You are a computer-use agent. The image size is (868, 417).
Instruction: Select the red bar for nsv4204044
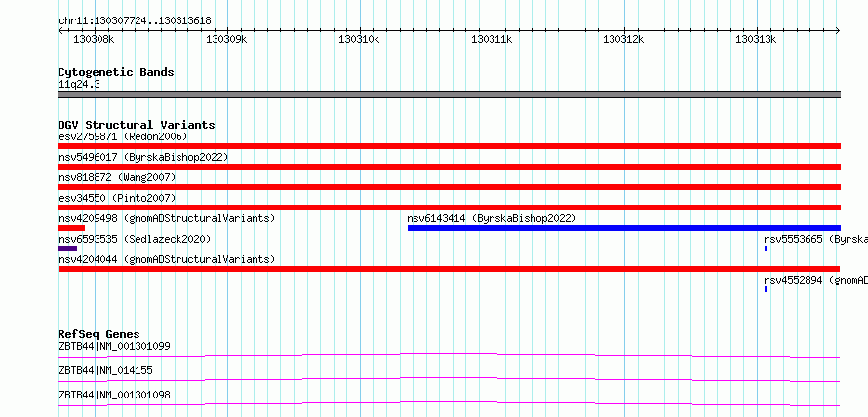[449, 269]
